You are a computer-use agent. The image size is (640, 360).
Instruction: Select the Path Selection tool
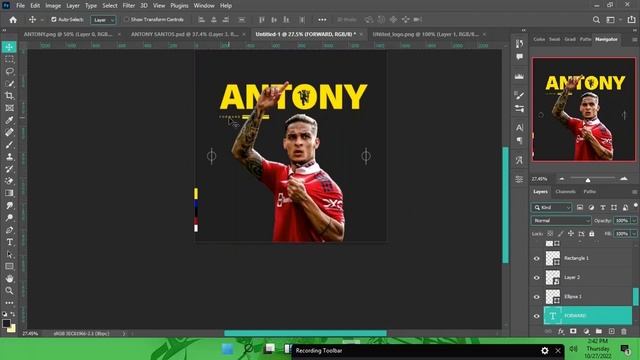tap(9, 254)
